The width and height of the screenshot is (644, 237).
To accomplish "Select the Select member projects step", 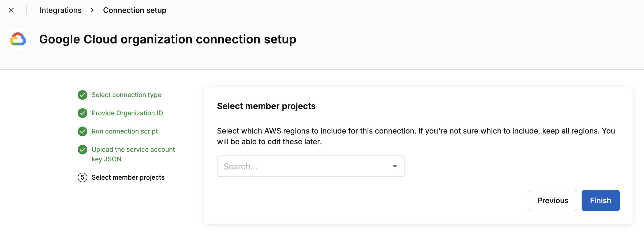I will pyautogui.click(x=128, y=177).
